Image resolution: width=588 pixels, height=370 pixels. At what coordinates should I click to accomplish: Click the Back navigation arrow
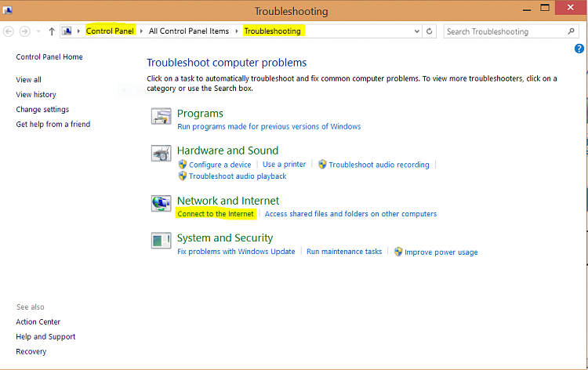9,31
